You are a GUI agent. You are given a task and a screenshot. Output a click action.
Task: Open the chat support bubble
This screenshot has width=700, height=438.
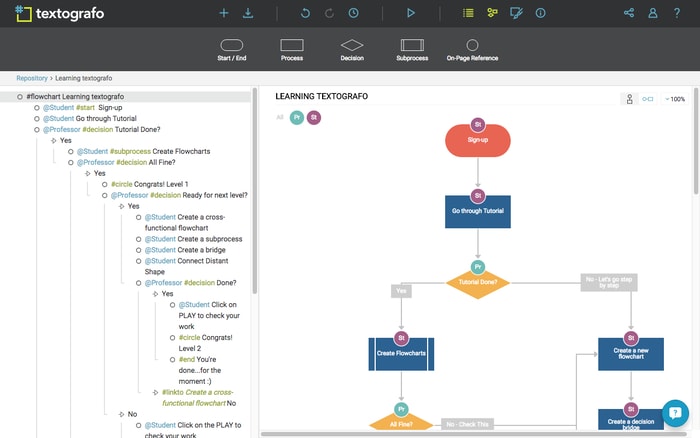[675, 413]
